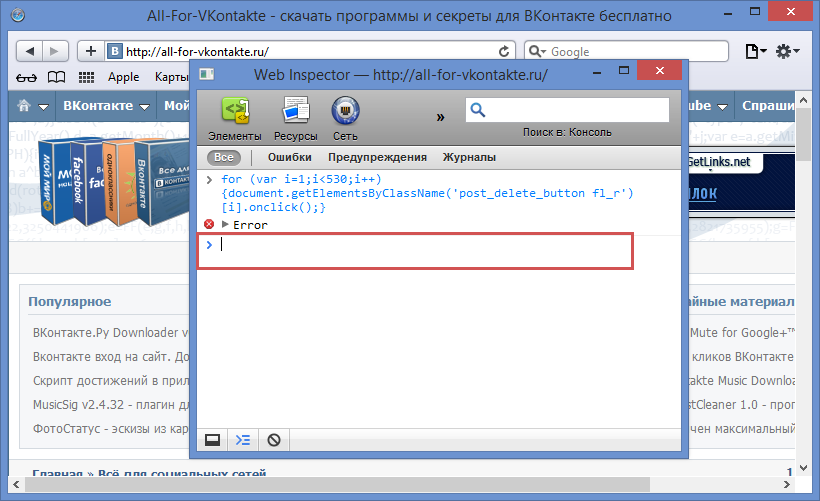The width and height of the screenshot is (820, 501).
Task: Open Top Sites grid icon
Action: [86, 77]
